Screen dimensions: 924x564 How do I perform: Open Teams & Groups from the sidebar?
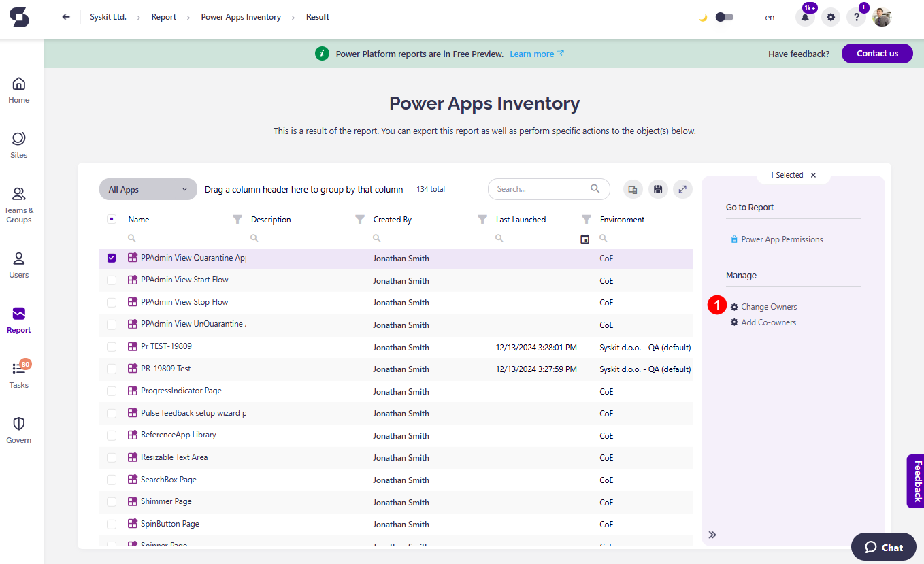pyautogui.click(x=18, y=202)
